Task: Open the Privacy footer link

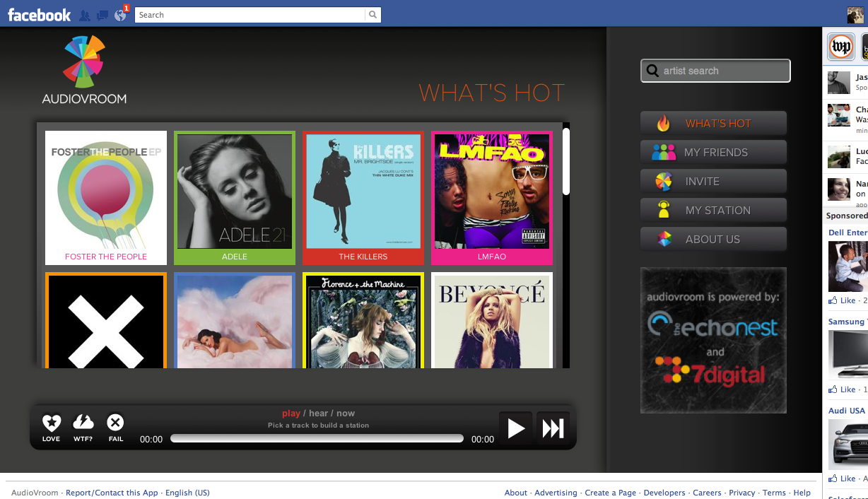Action: tap(741, 492)
